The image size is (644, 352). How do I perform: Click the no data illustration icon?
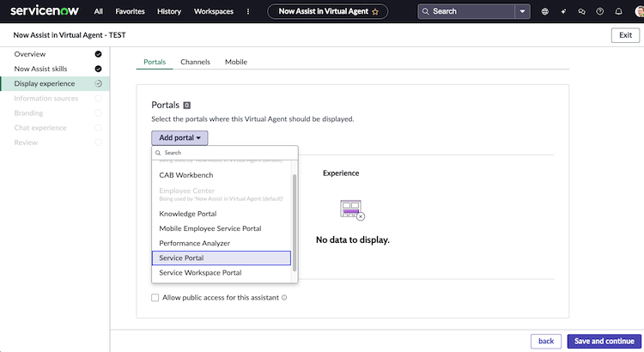click(352, 209)
